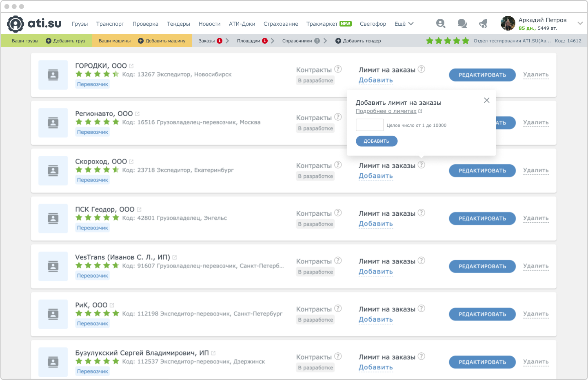Expand the Заказы submenu chevron

click(227, 41)
